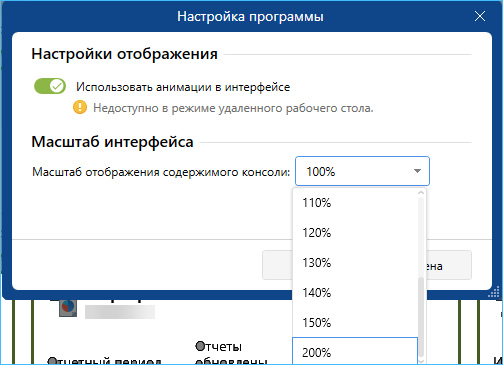Pick 130% in the dropdown list
503x365 pixels.
tap(355, 263)
